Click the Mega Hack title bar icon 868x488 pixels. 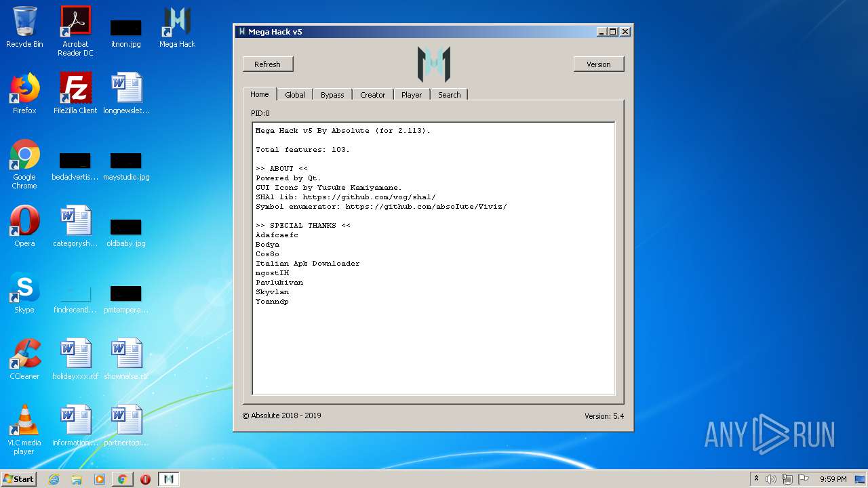click(x=241, y=32)
